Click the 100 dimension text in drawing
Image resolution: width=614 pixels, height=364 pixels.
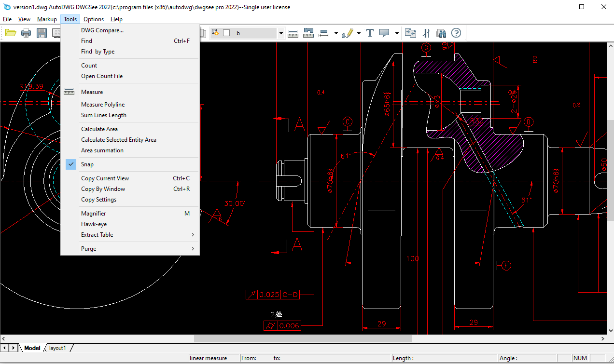412,258
